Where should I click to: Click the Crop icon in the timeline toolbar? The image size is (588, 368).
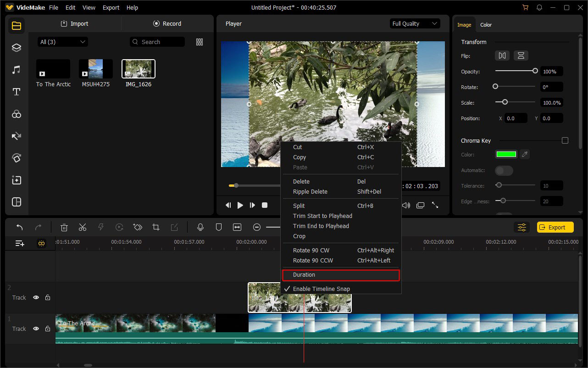155,227
